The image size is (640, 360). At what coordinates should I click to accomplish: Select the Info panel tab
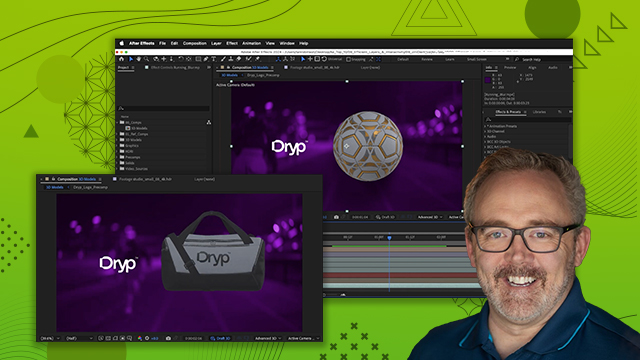pyautogui.click(x=489, y=67)
